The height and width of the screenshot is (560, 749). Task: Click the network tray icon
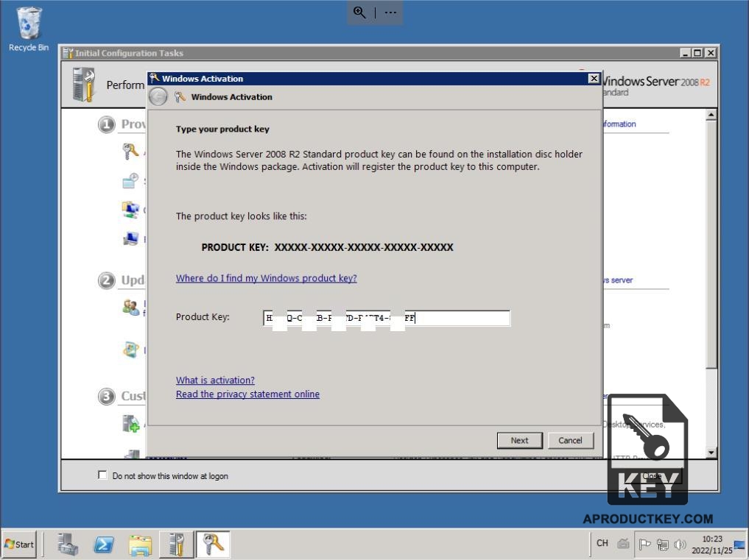click(663, 544)
